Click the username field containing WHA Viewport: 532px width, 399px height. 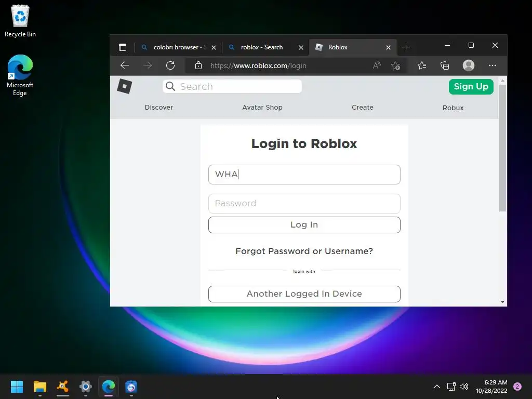(x=304, y=175)
